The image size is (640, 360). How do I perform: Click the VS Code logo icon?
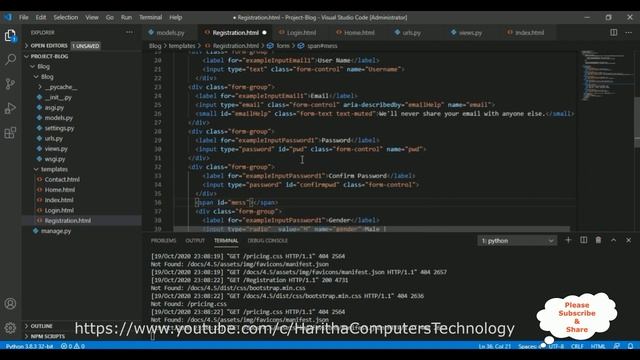8,17
